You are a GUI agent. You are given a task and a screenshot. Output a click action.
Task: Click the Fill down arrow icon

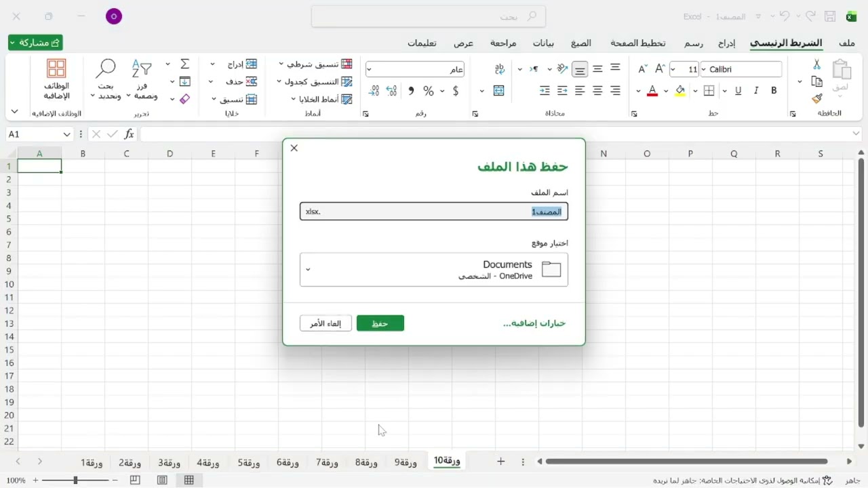click(x=184, y=81)
